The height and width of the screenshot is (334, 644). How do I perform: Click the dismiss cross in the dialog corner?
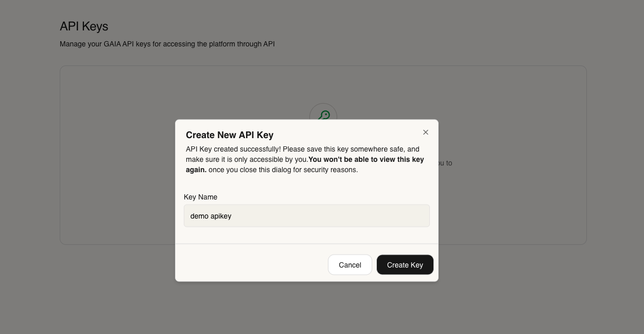pyautogui.click(x=426, y=132)
